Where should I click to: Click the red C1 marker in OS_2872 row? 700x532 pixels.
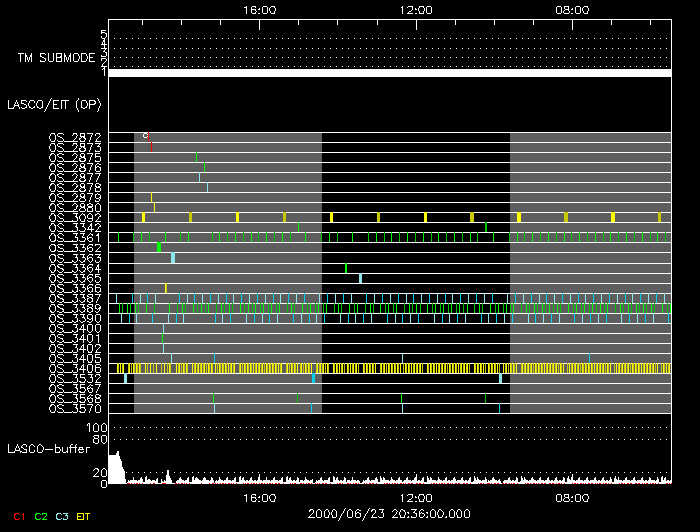coord(146,136)
